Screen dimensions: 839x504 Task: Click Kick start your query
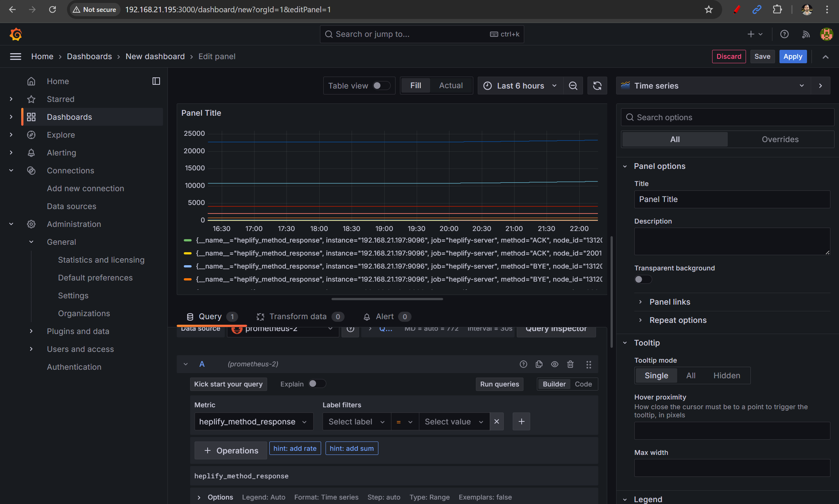coord(228,384)
